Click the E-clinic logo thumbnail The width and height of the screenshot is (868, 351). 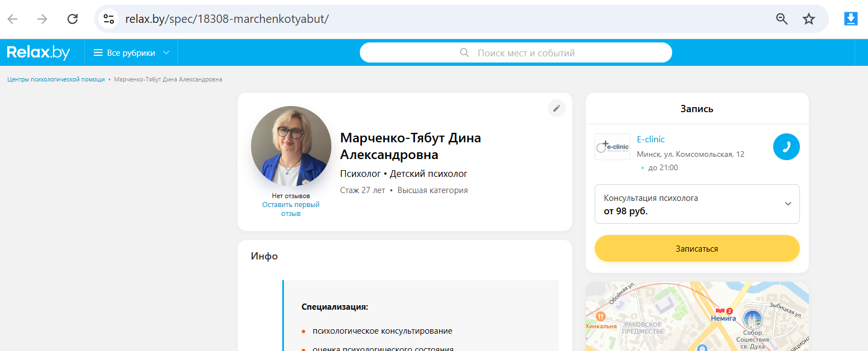click(613, 147)
